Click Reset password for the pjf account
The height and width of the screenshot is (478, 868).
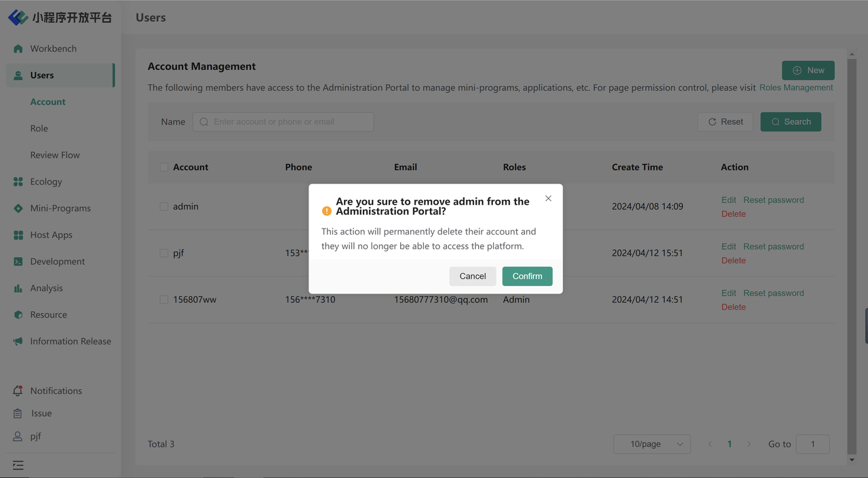coord(774,247)
